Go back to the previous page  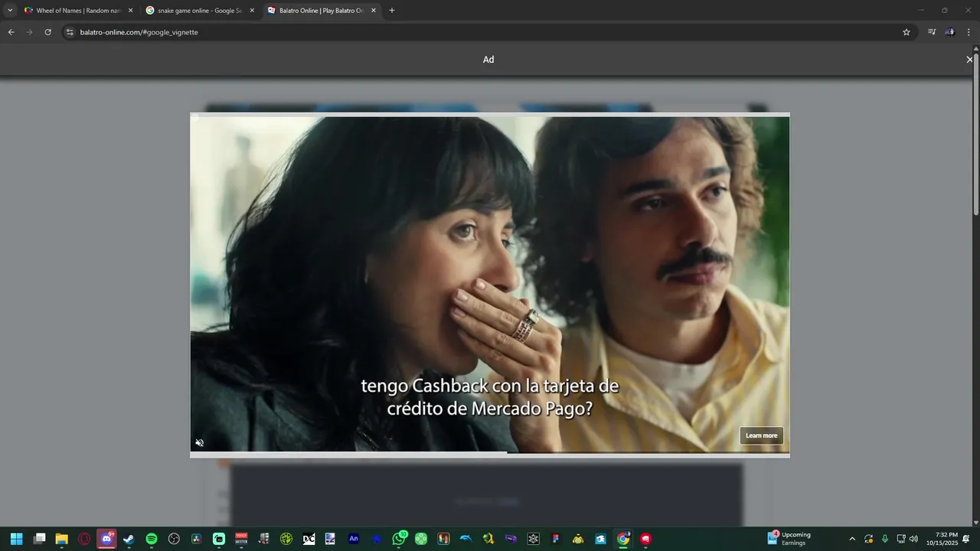click(11, 32)
